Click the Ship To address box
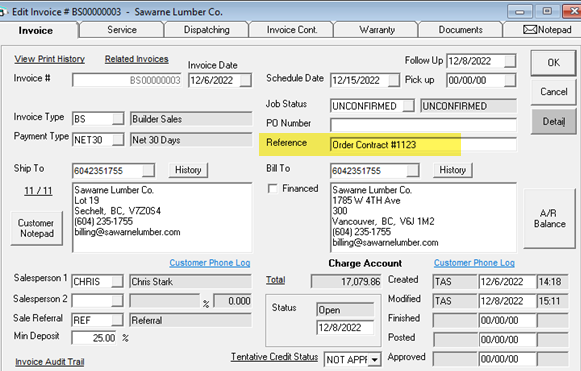The height and width of the screenshot is (371, 581). (x=162, y=218)
